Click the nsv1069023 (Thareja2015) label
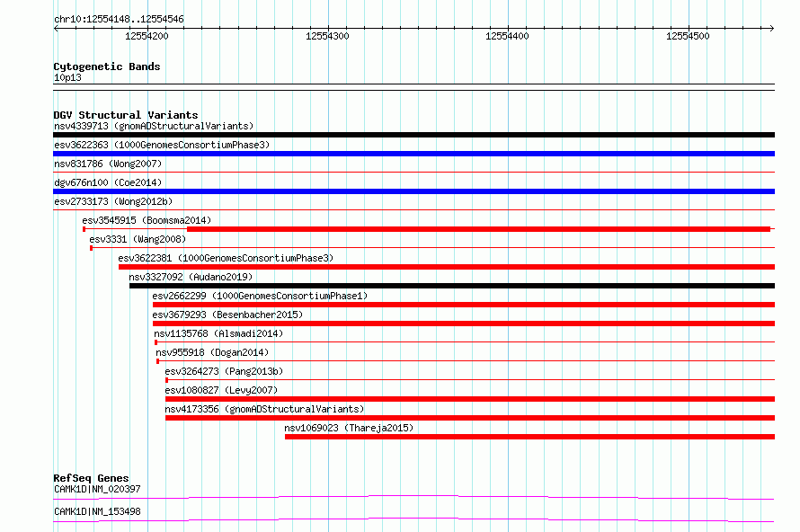The image size is (800, 532). 349,428
